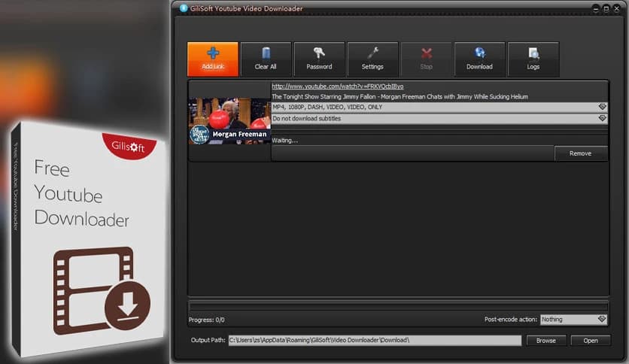Minimize the GiliSoft downloader window
The image size is (629, 364).
point(596,8)
